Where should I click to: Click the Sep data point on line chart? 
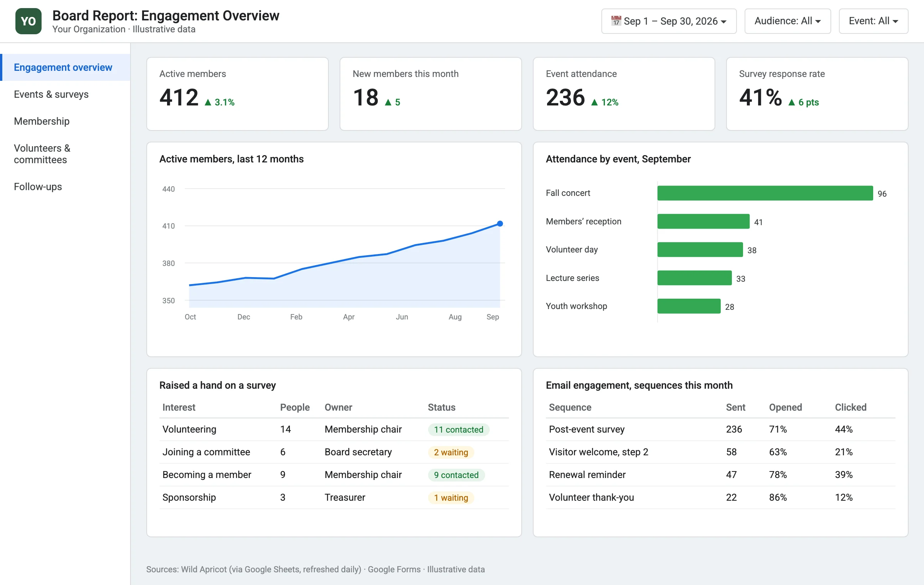500,224
